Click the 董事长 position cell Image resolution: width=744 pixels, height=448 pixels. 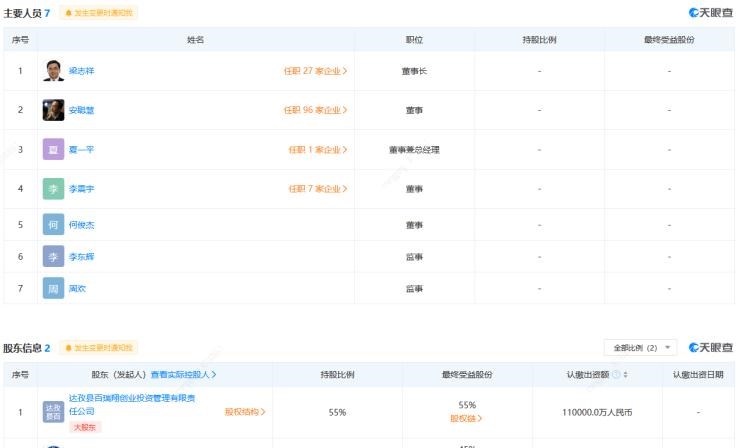point(414,71)
